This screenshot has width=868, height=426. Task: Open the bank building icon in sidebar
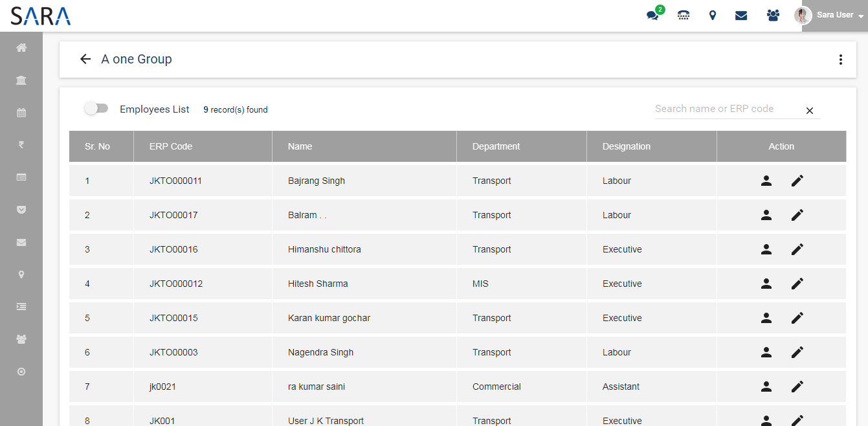tap(21, 80)
